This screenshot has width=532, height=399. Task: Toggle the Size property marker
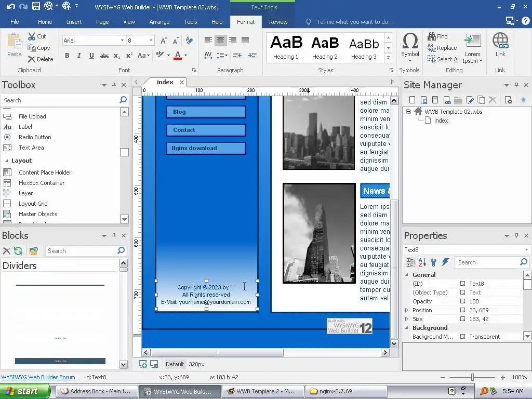point(462,318)
